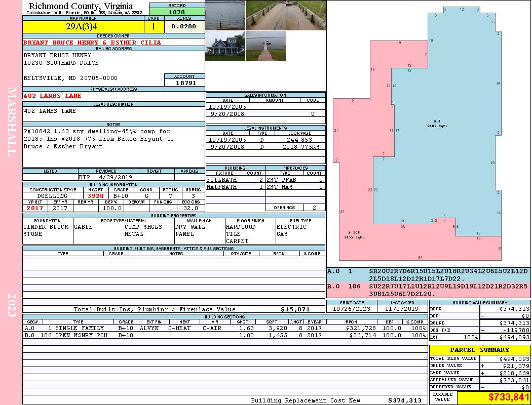
Task: Select section A.0 SINGLE FAMILY row
Action: [225, 328]
